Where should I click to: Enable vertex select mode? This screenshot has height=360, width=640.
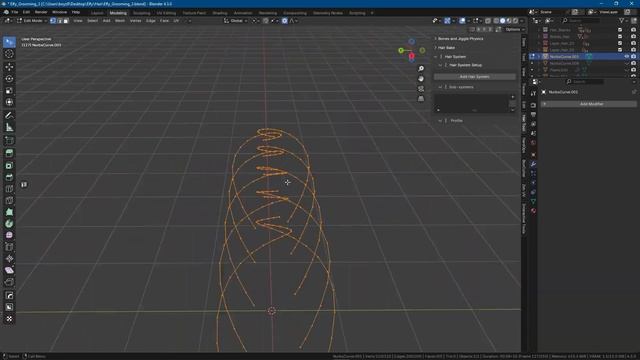point(53,21)
